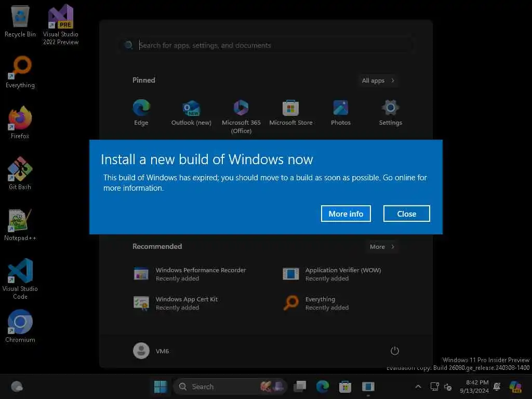532x399 pixels.
Task: Open Application Verifier (WOW) recommended item
Action: coord(332,274)
